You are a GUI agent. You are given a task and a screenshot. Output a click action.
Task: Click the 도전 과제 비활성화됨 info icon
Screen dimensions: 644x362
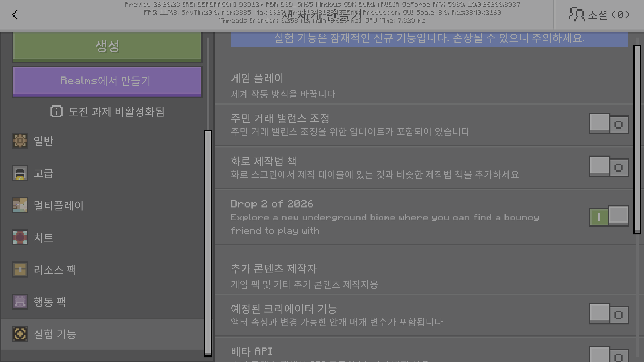pyautogui.click(x=56, y=111)
